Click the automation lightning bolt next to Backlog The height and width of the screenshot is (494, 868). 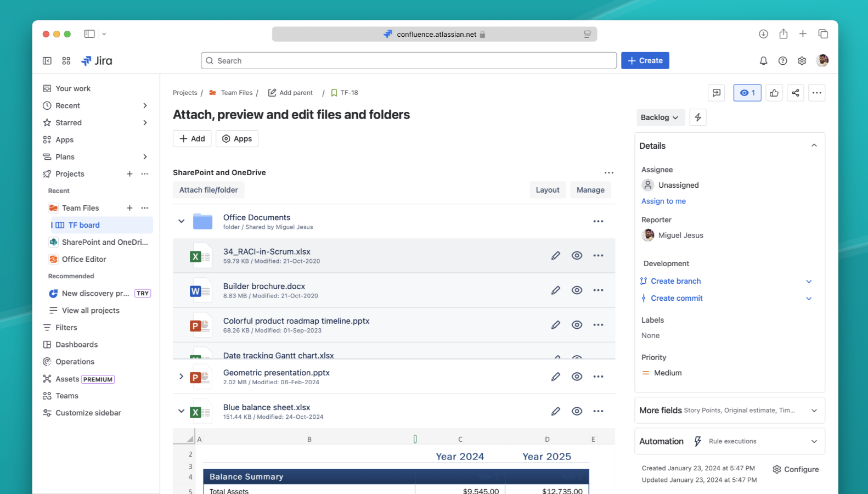coord(697,117)
